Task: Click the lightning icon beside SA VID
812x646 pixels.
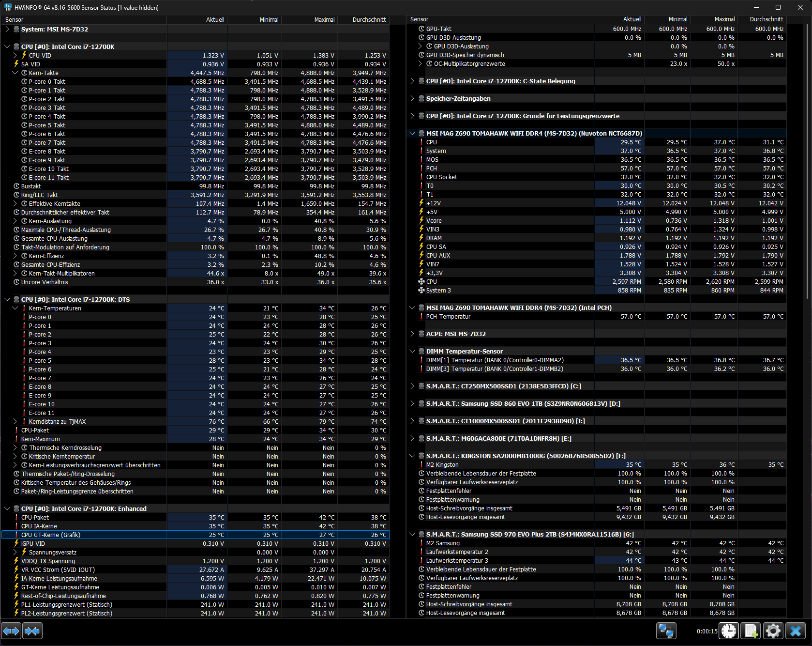Action: 16,64
